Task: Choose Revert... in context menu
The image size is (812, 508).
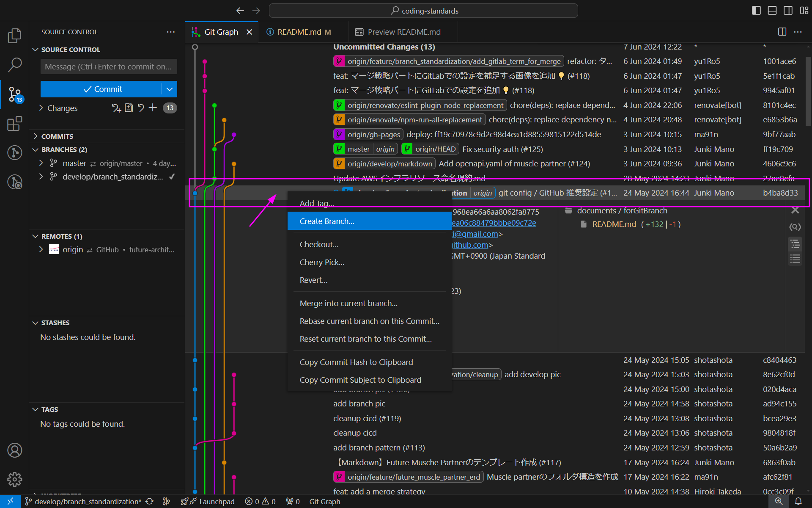Action: click(x=369, y=280)
